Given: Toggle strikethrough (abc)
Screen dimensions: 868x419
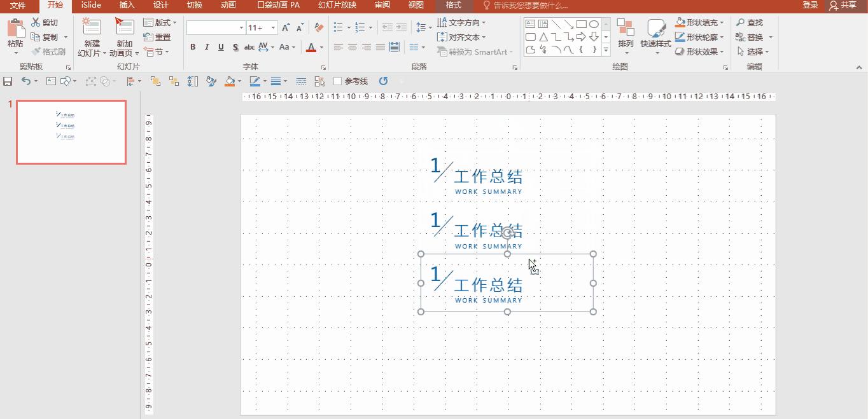Looking at the screenshot, I should 249,47.
